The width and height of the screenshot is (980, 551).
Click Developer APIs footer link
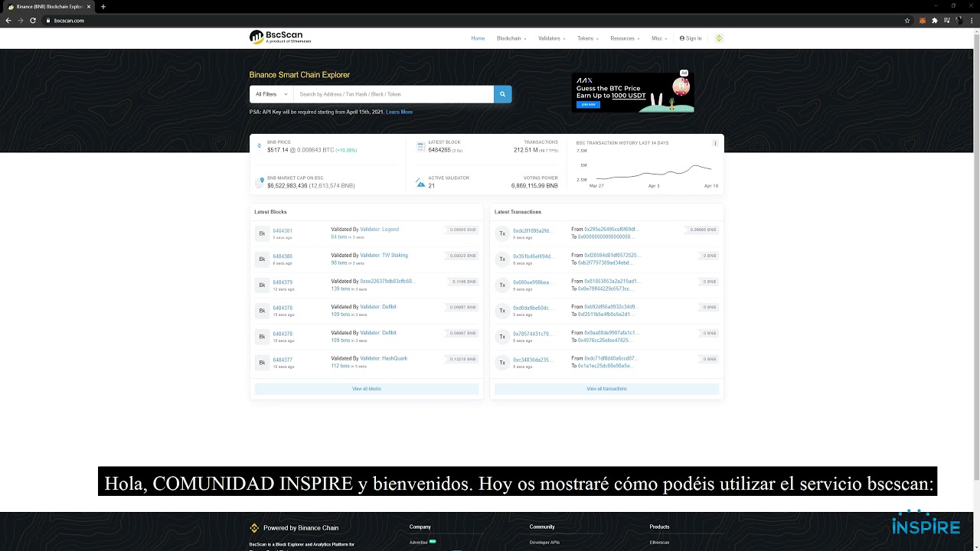544,543
